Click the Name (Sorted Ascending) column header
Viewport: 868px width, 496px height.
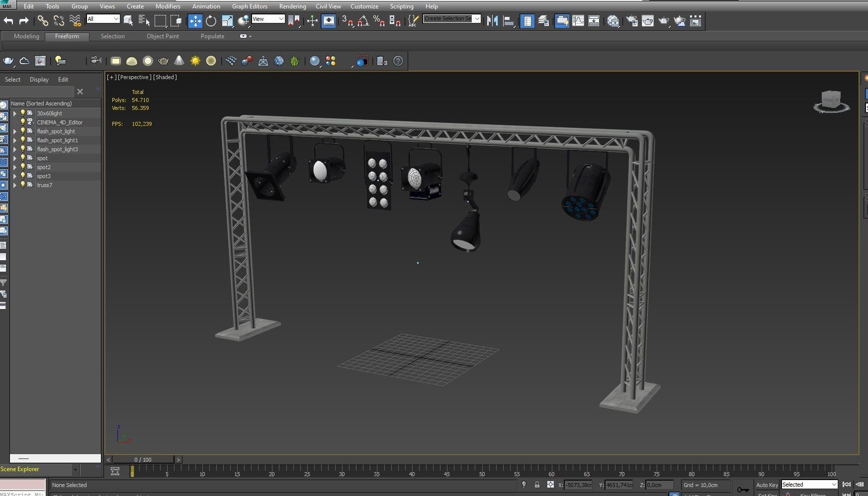point(55,103)
